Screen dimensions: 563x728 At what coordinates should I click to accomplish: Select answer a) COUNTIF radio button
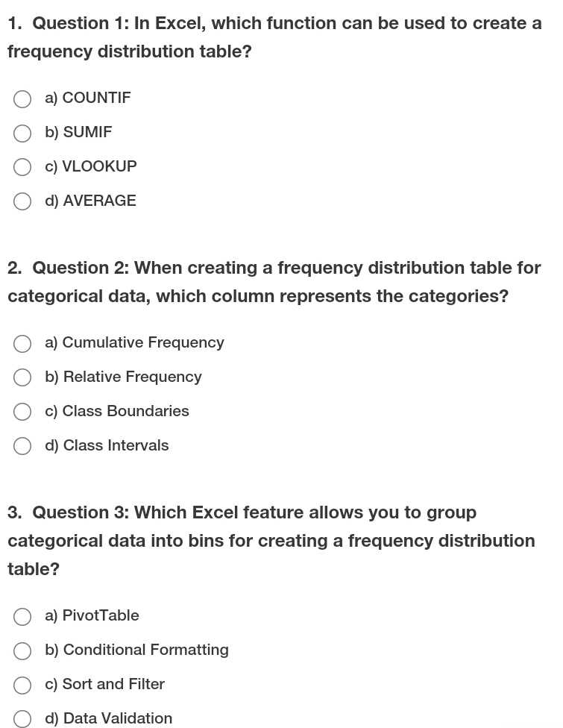22,99
